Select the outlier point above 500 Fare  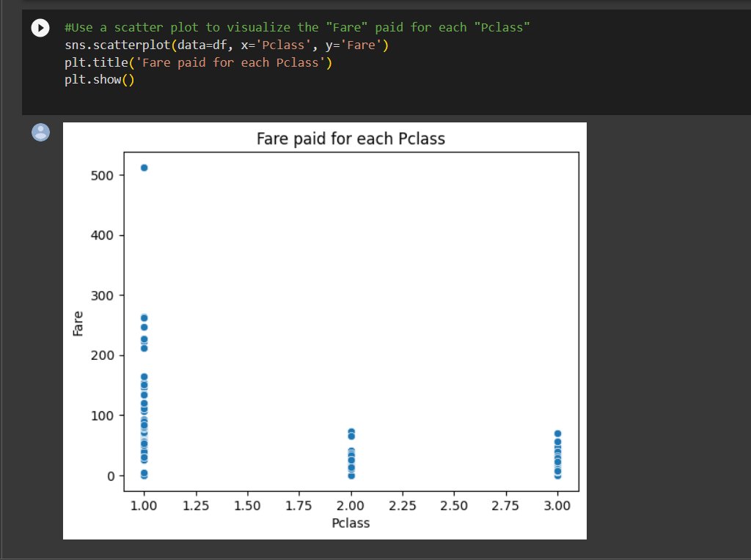[144, 167]
